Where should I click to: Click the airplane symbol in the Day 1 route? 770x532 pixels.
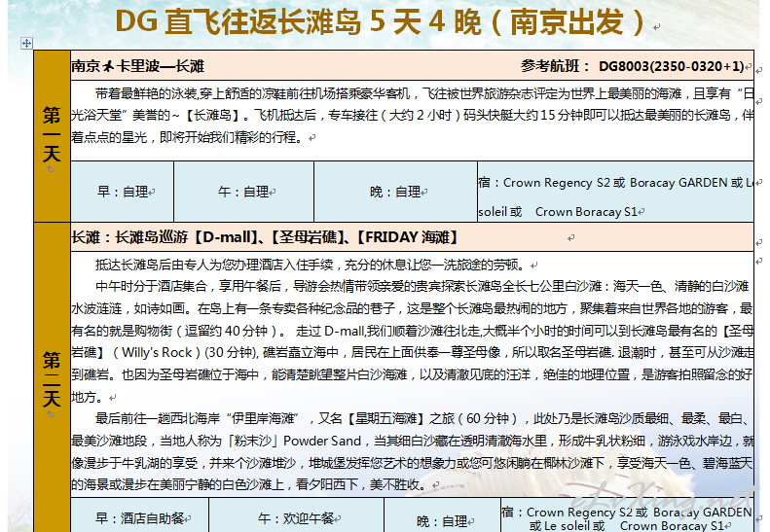pyautogui.click(x=109, y=67)
